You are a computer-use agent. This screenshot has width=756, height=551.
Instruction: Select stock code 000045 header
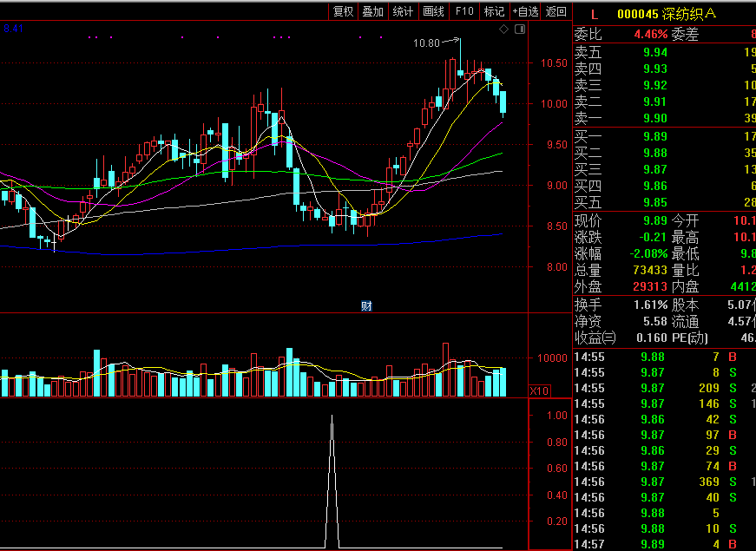(637, 14)
